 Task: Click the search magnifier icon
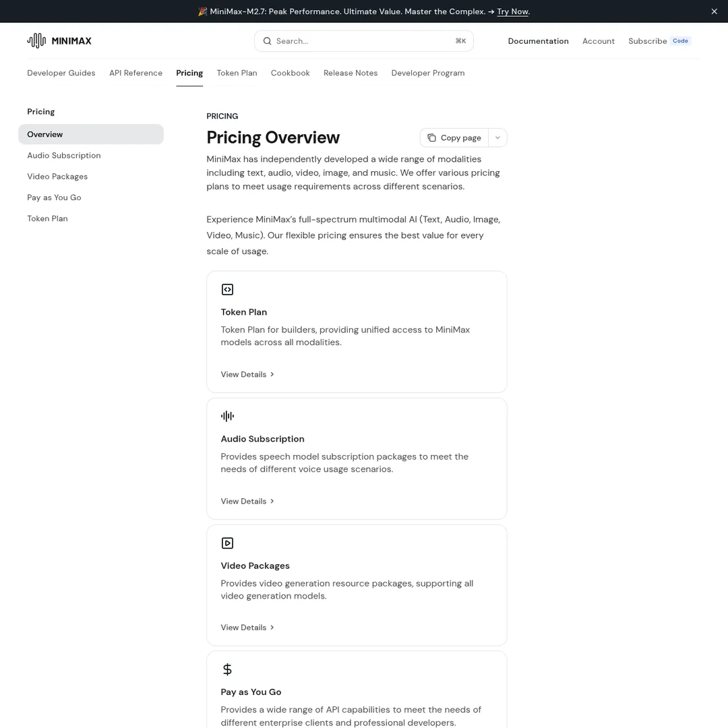pos(268,41)
